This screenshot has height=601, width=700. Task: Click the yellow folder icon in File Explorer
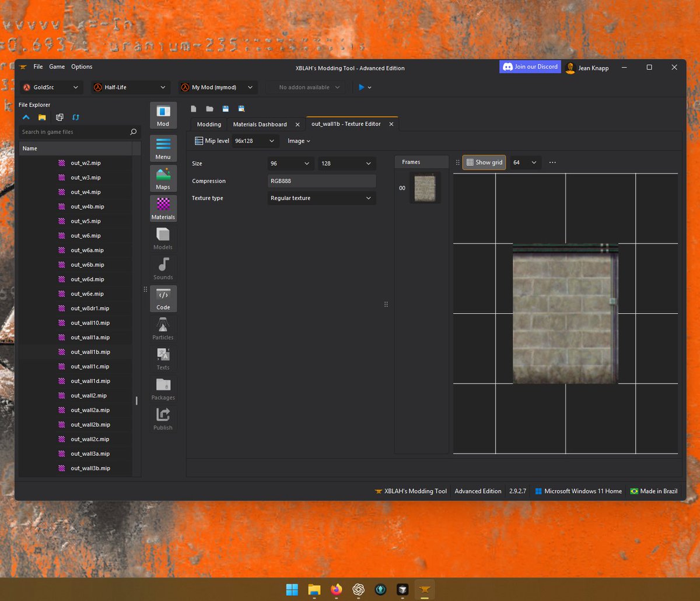(42, 117)
